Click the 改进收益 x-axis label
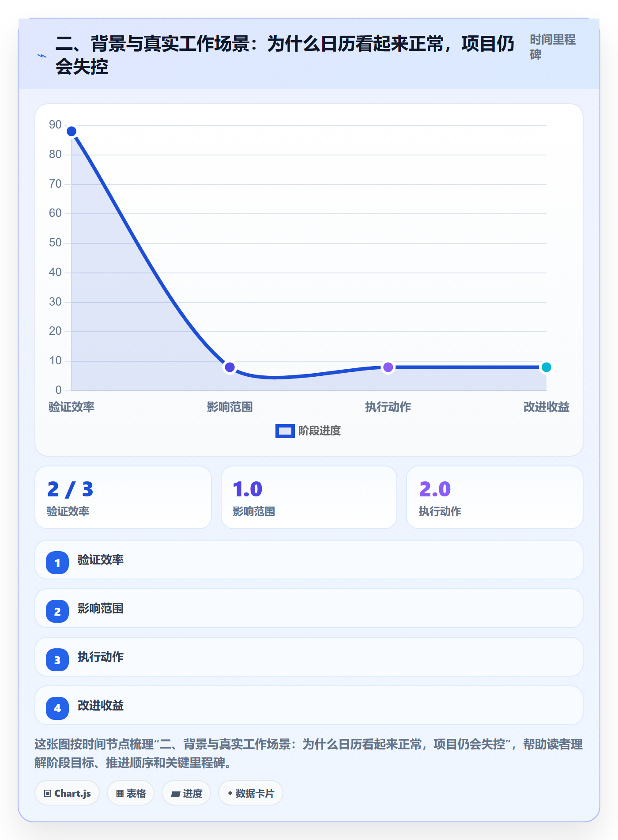This screenshot has height=840, width=618. tap(546, 407)
